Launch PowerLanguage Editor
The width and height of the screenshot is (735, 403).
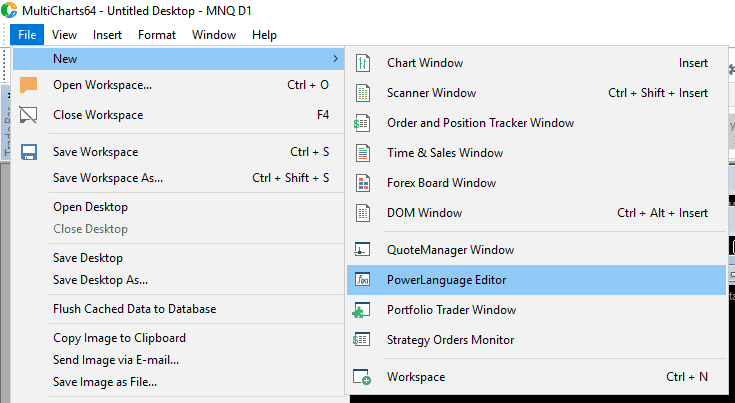pyautogui.click(x=536, y=280)
